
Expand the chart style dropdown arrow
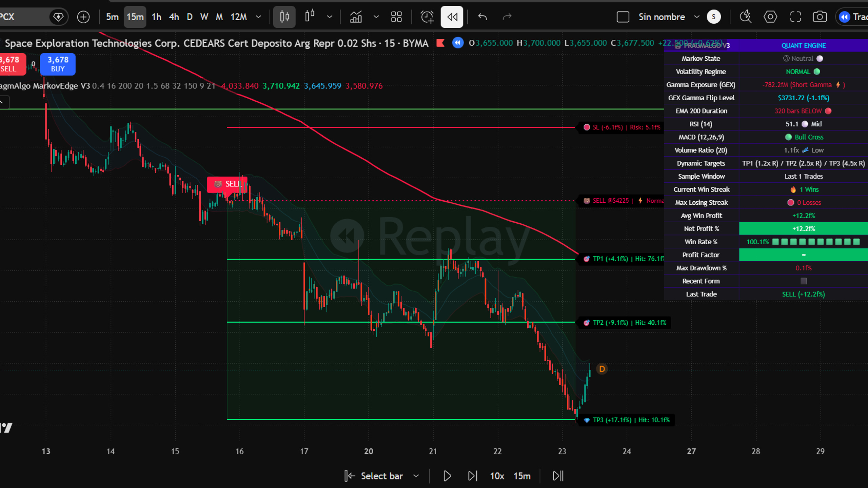329,17
